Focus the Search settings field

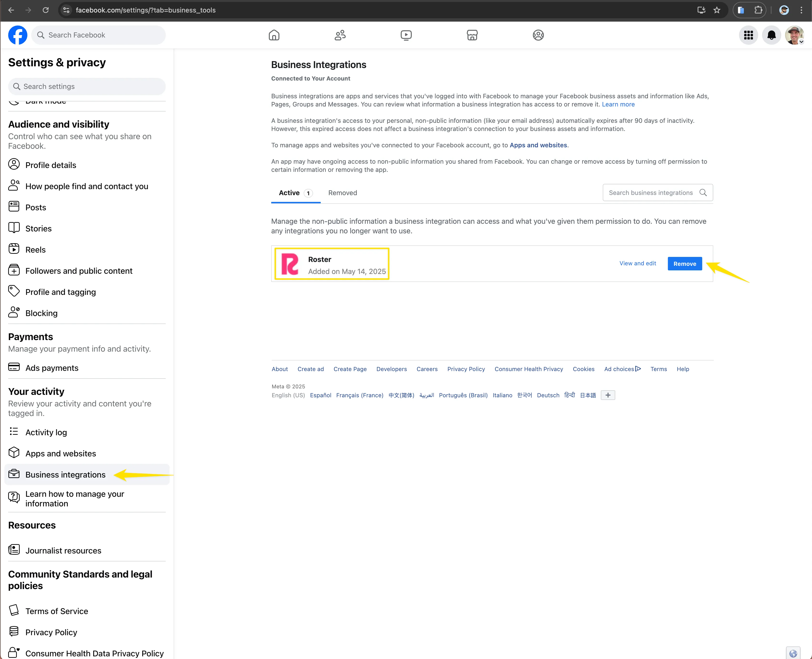[87, 87]
